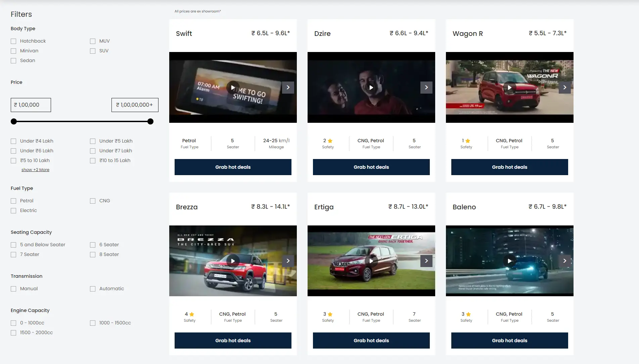Play the Baleno video
Screen dimensions: 639x364
click(x=509, y=261)
